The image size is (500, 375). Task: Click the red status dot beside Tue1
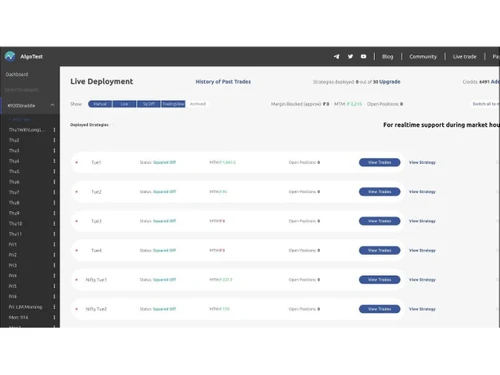pos(77,162)
